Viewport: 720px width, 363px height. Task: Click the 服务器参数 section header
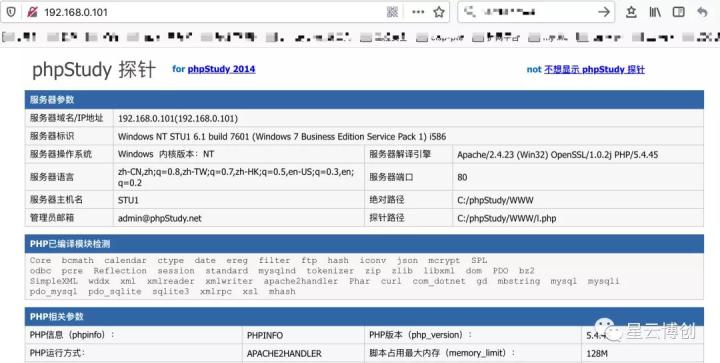tap(364, 100)
